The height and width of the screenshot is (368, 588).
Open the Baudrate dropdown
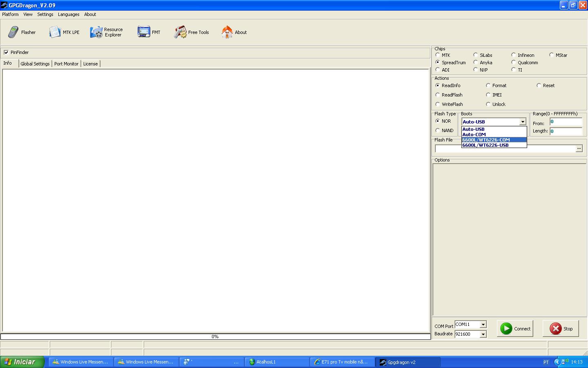click(483, 334)
